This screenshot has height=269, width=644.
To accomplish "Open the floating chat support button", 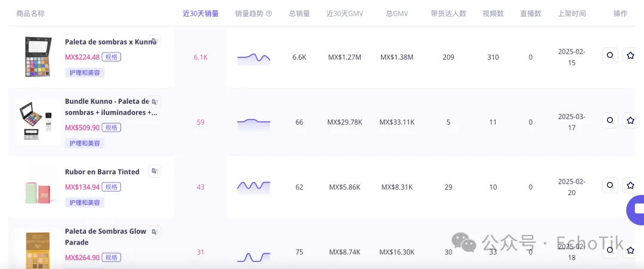I will click(x=636, y=209).
